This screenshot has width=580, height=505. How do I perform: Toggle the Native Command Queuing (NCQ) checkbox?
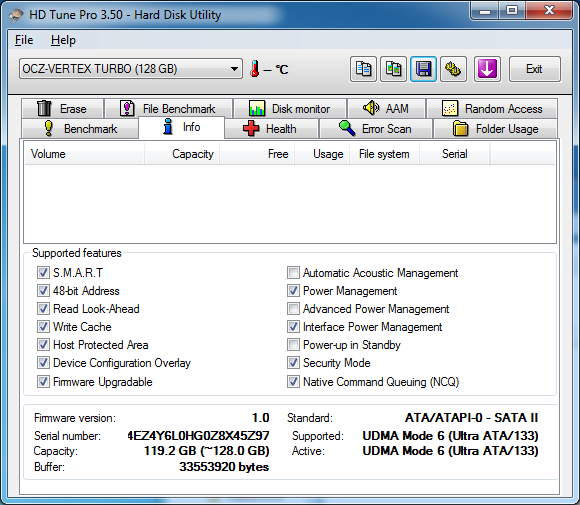(293, 381)
